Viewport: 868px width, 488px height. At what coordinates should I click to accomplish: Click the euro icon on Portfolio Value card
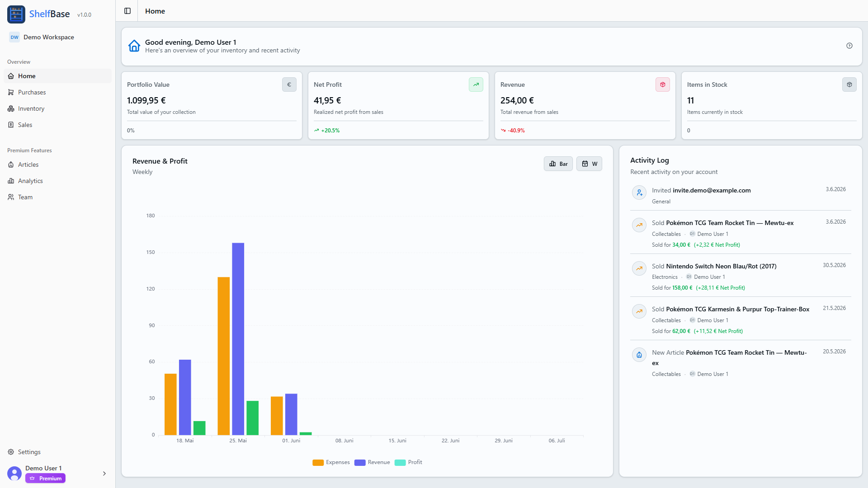click(289, 84)
